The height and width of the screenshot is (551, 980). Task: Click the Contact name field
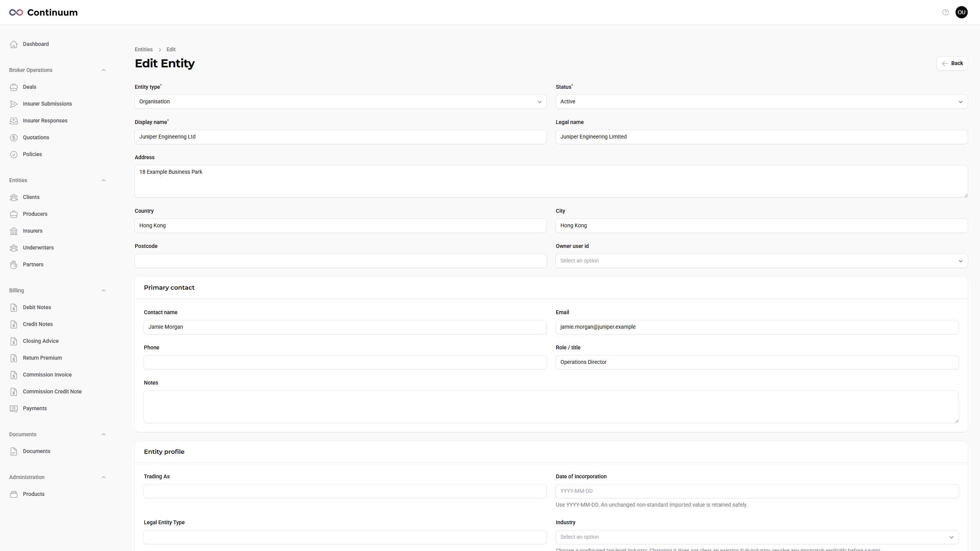345,327
